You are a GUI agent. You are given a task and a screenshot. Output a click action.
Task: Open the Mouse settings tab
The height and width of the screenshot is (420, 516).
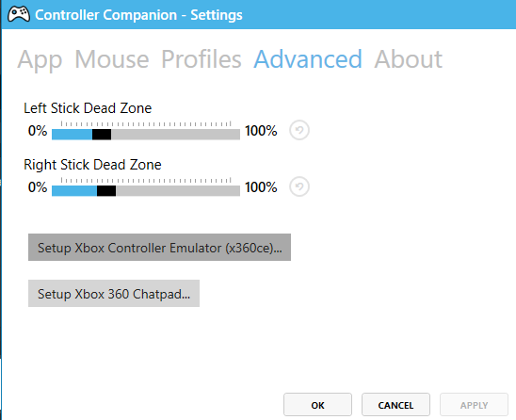pos(112,59)
